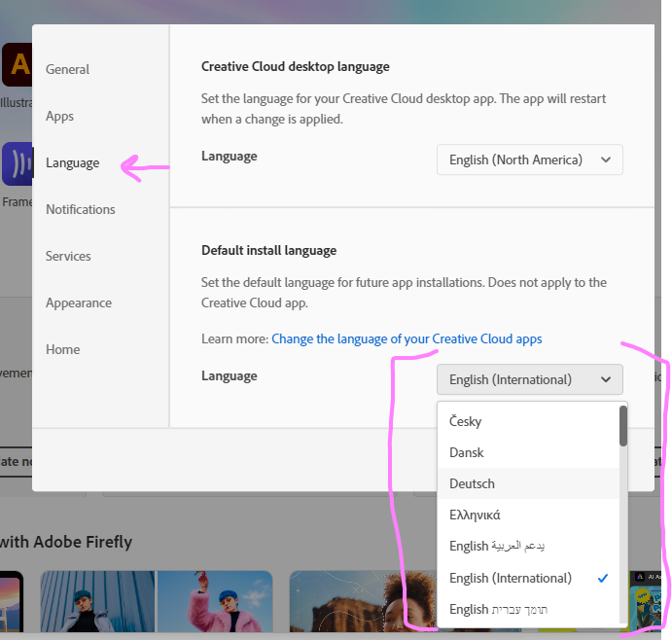Pick English with Hebrew support option
Screen dimensions: 672x640
coord(528,610)
